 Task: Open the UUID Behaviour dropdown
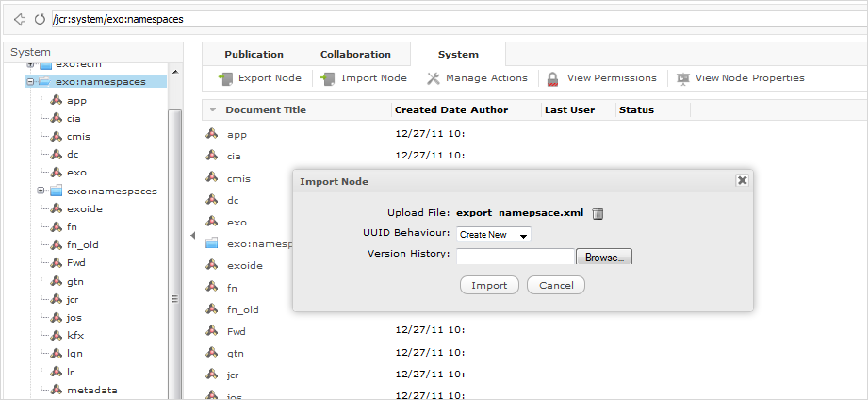(494, 234)
